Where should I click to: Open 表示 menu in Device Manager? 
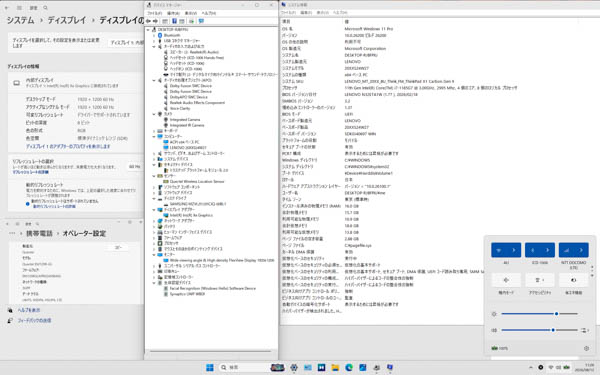(191, 13)
